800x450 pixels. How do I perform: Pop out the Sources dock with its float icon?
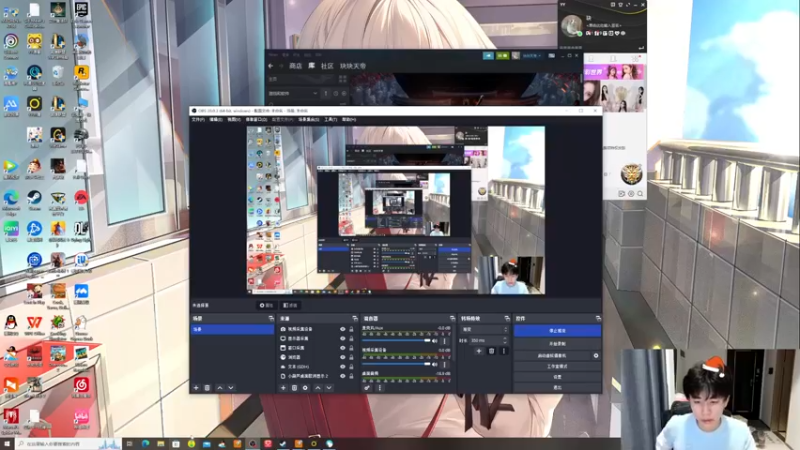pyautogui.click(x=355, y=318)
